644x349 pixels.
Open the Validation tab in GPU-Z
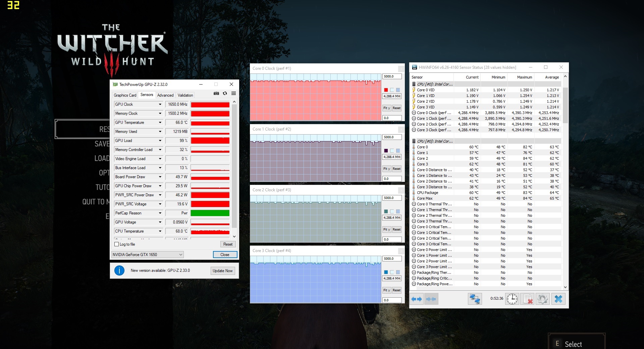point(185,95)
